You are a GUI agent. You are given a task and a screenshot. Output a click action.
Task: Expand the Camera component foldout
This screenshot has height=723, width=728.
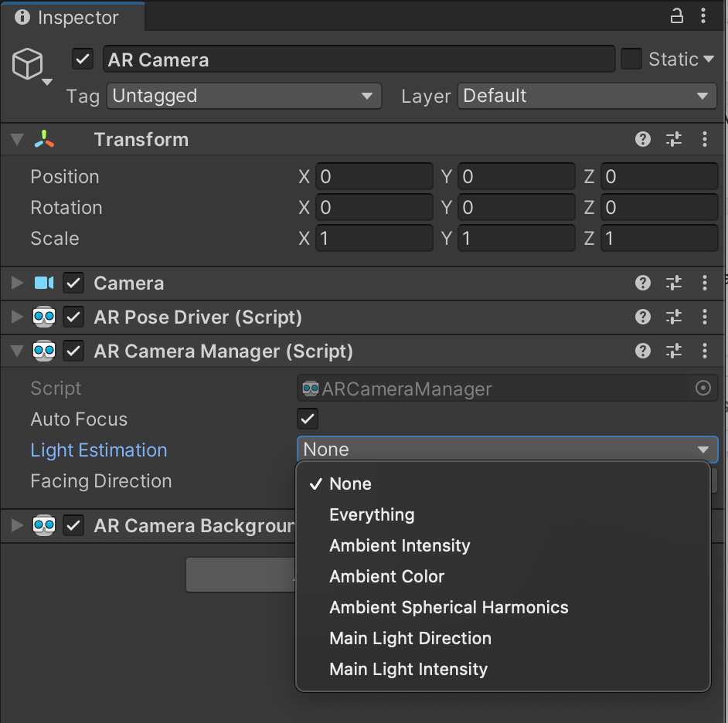[x=16, y=283]
